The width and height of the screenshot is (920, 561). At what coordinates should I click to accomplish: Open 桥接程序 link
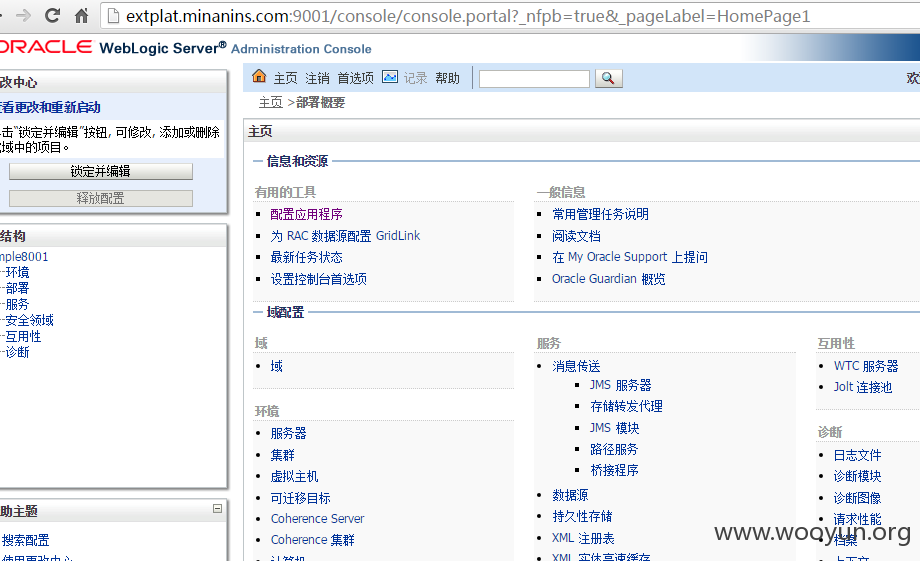click(x=614, y=470)
